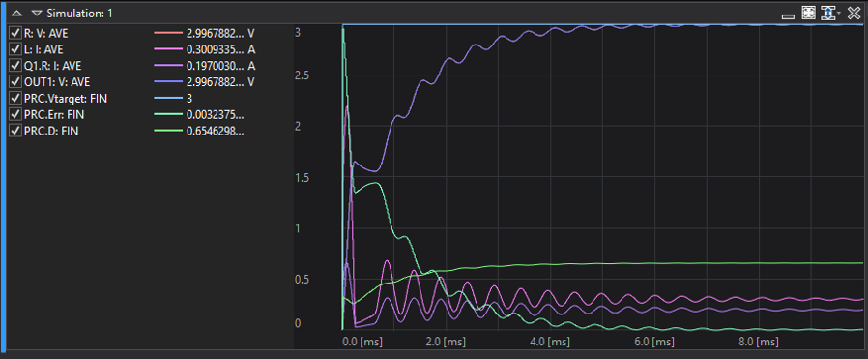
Task: Close the Simulation: 1 graph panel
Action: 854,13
